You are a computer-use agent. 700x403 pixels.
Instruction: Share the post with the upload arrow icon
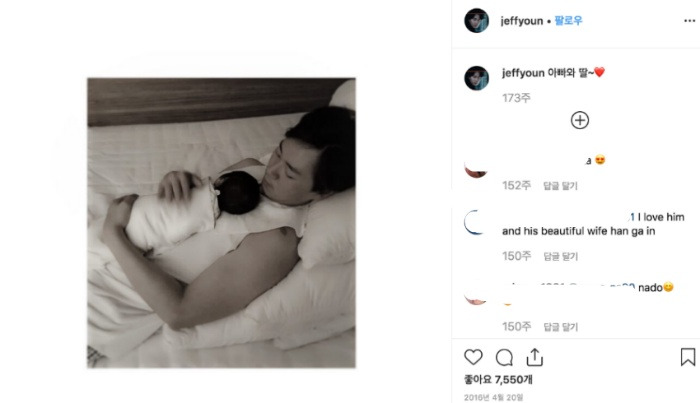pyautogui.click(x=534, y=357)
